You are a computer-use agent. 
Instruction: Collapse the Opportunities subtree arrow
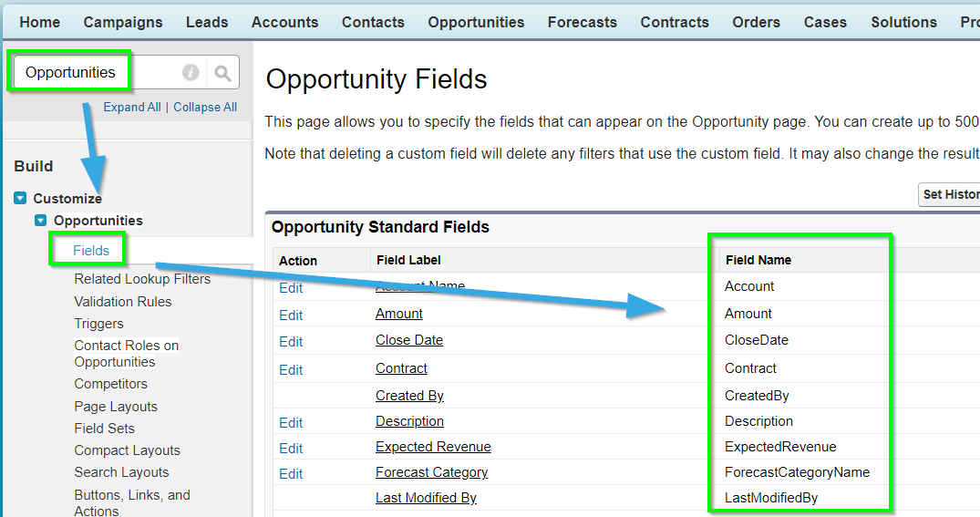(x=41, y=220)
